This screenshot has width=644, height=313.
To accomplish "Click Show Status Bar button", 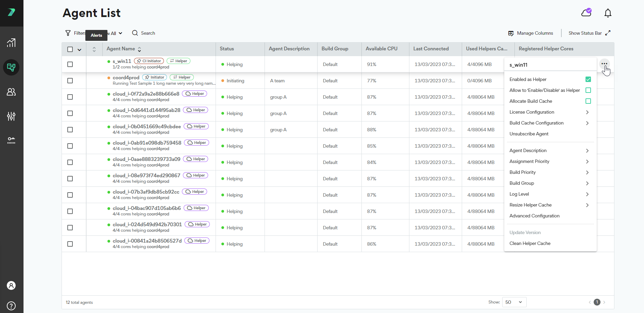I will (x=589, y=33).
